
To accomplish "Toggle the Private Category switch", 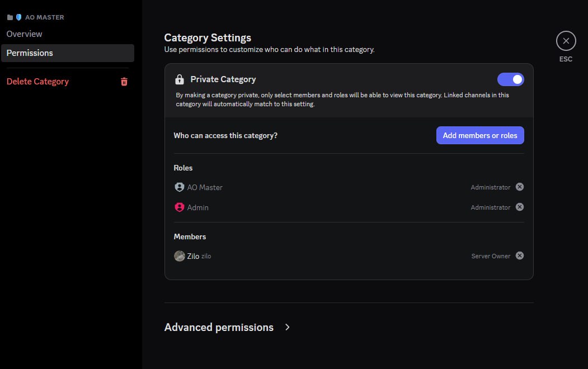I will [x=510, y=79].
